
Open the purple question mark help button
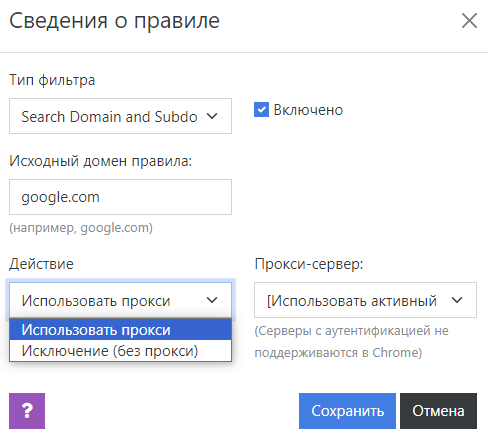(x=27, y=411)
